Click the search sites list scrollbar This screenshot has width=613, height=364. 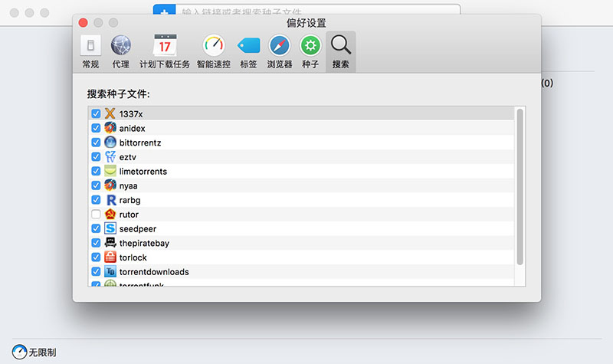pos(520,187)
